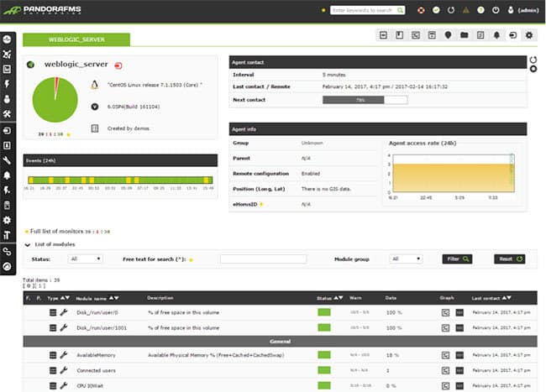
Task: Click the red icon beside the weblogic_server name
Action: pyautogui.click(x=118, y=65)
